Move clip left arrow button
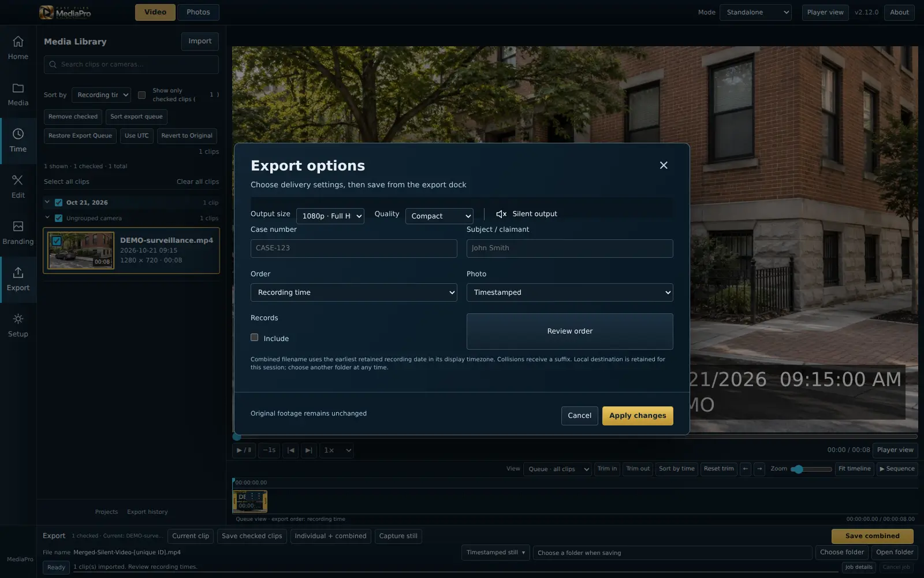 click(746, 469)
